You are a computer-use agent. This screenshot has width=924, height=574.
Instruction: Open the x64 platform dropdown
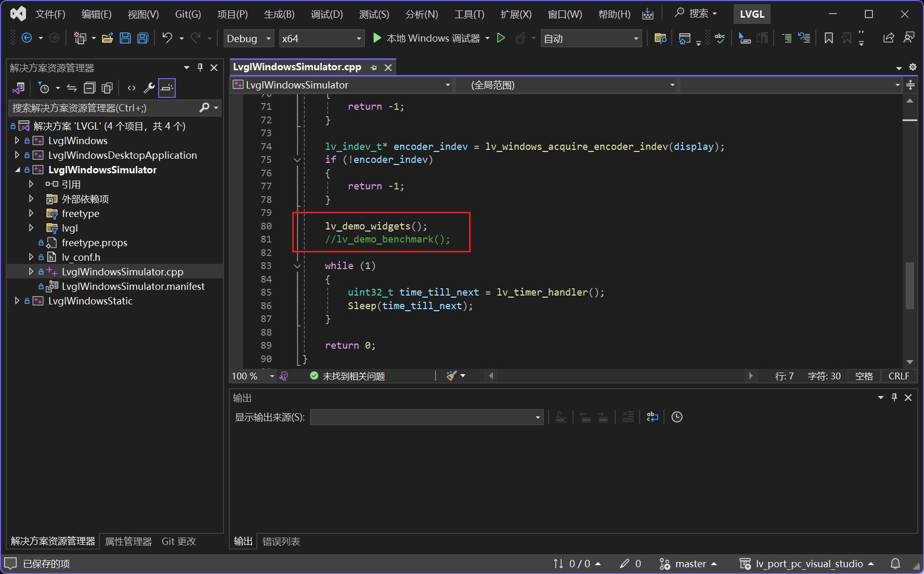(322, 38)
